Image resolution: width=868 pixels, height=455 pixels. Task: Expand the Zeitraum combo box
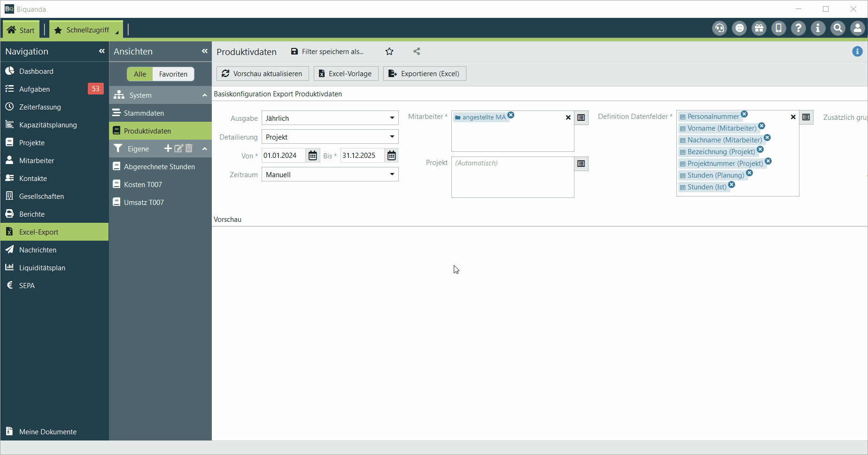(392, 174)
